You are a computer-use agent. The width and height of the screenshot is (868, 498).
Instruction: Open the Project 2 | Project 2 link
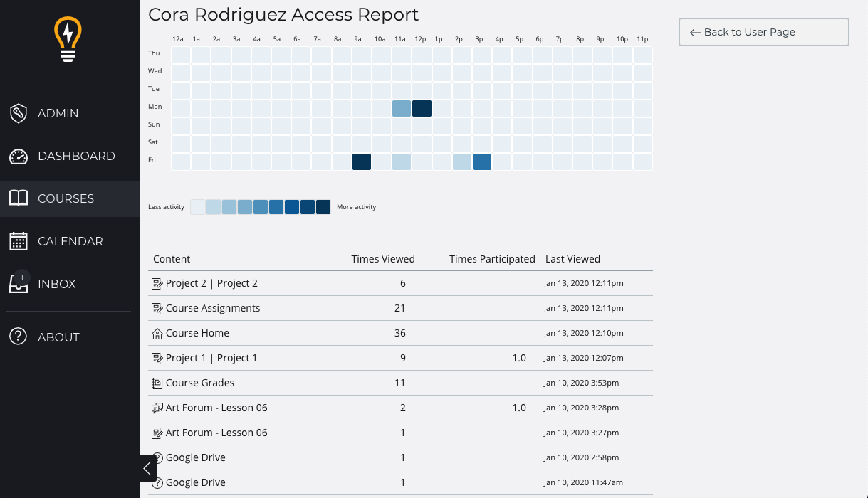click(x=211, y=283)
